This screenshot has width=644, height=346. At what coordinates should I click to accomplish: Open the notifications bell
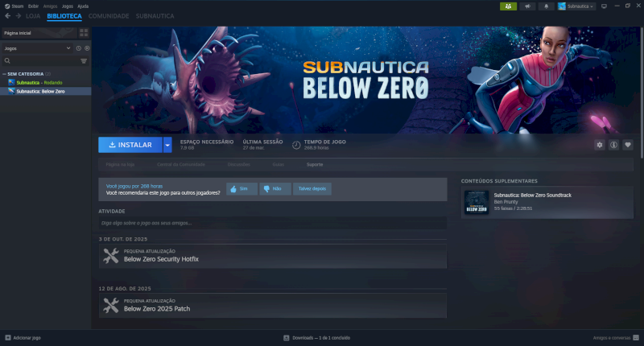pyautogui.click(x=547, y=6)
